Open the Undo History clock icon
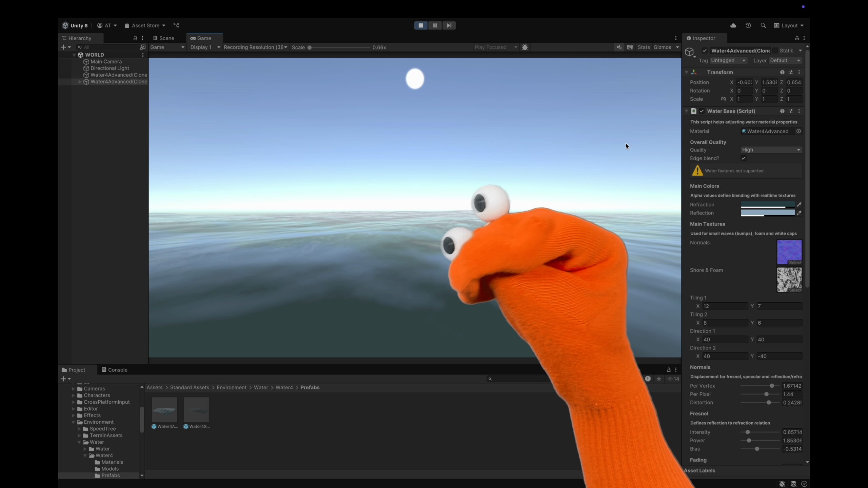 coord(748,25)
